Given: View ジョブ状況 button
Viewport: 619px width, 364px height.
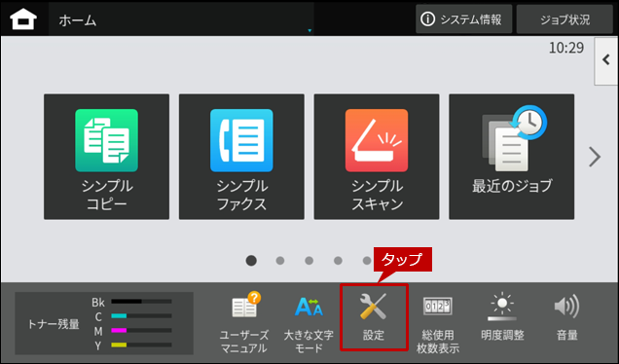Looking at the screenshot, I should pyautogui.click(x=564, y=18).
